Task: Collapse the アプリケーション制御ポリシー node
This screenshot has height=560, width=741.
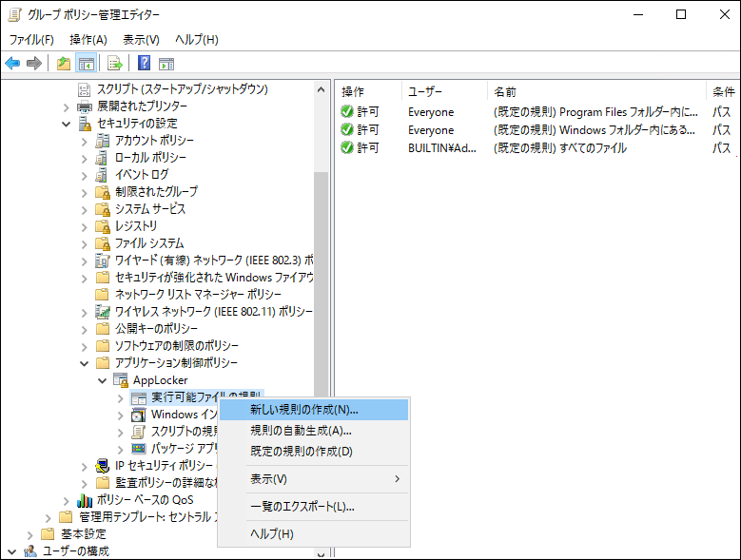Action: click(84, 363)
